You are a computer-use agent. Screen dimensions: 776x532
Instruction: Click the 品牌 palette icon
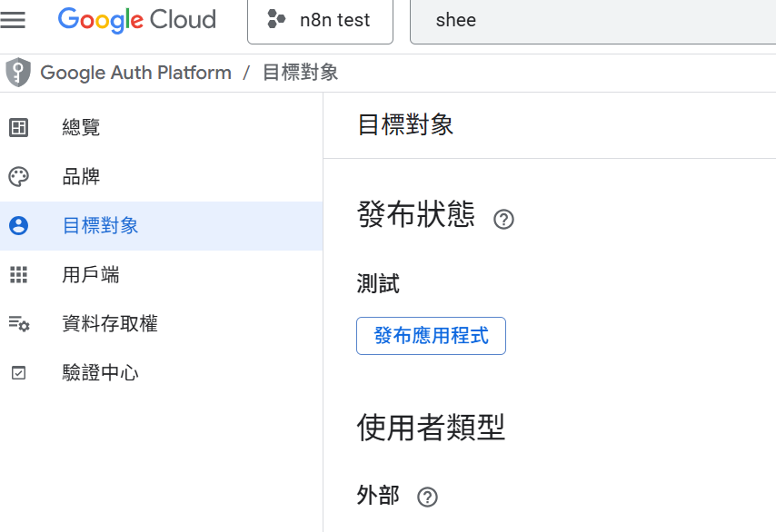click(x=18, y=177)
